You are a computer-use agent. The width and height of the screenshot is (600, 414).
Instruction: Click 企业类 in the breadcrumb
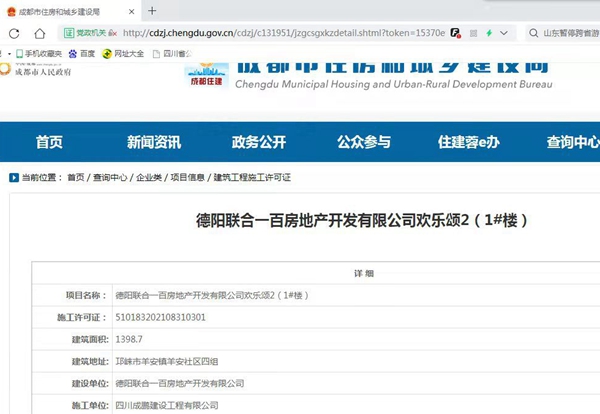pyautogui.click(x=149, y=177)
